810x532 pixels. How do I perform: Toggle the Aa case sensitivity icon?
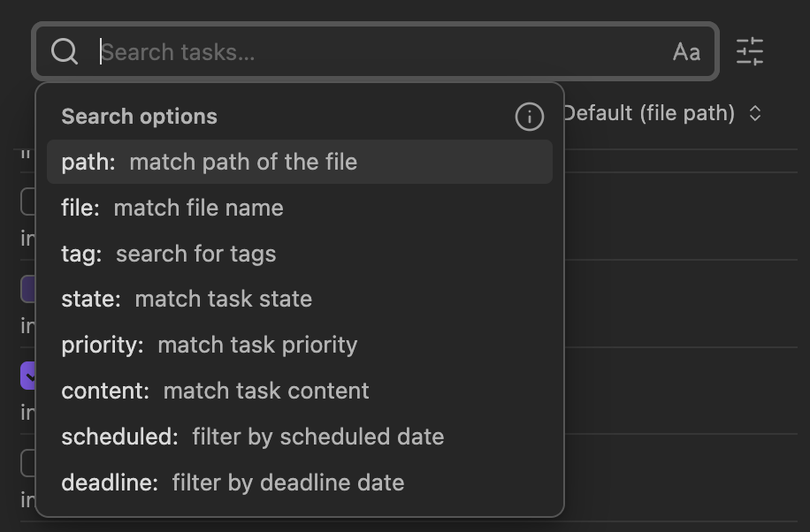pyautogui.click(x=686, y=52)
